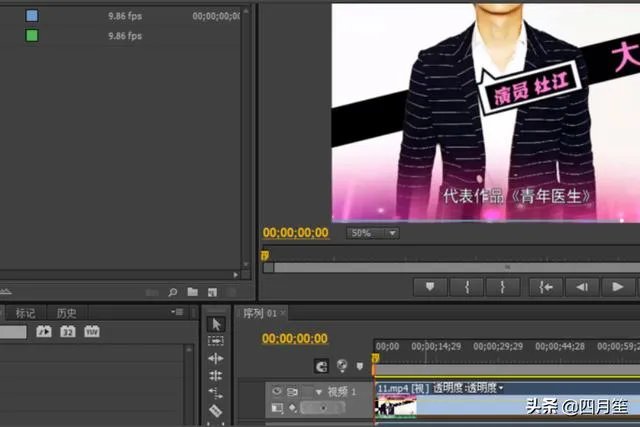Click the 11.mp4 clip thumbnail in the timeline
Screen dimensions: 640x427
tap(396, 407)
